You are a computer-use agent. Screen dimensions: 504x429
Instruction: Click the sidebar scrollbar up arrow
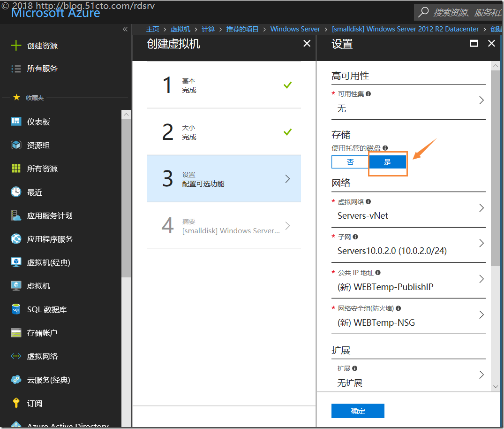point(126,114)
